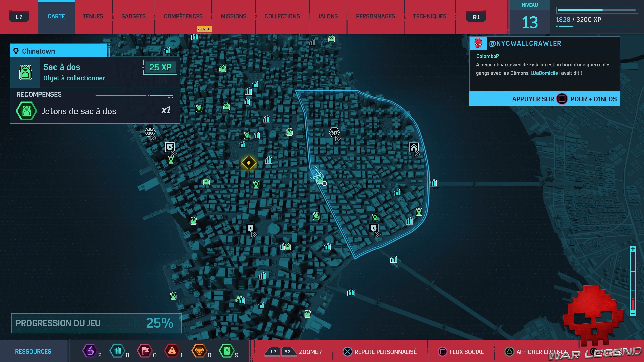This screenshot has height=362, width=644.
Task: Click the red base token flag icon
Action: click(145, 351)
